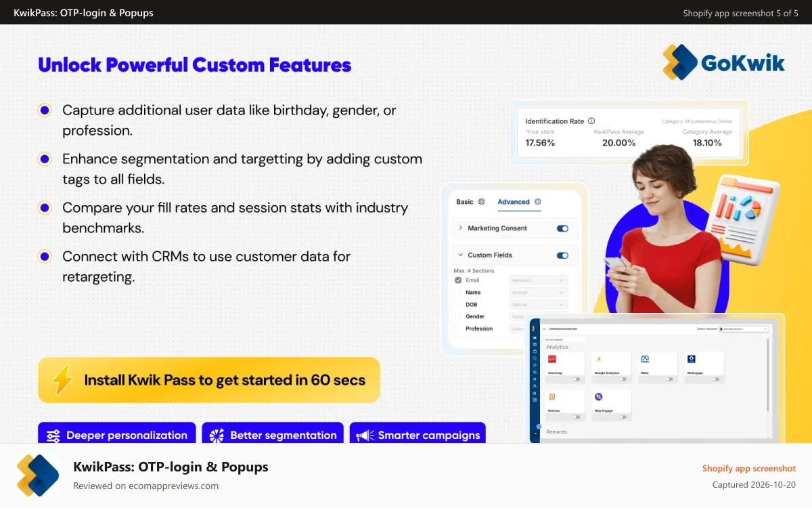The width and height of the screenshot is (812, 508).
Task: Click the 20.00% KwikPass Average value
Action: pyautogui.click(x=619, y=143)
